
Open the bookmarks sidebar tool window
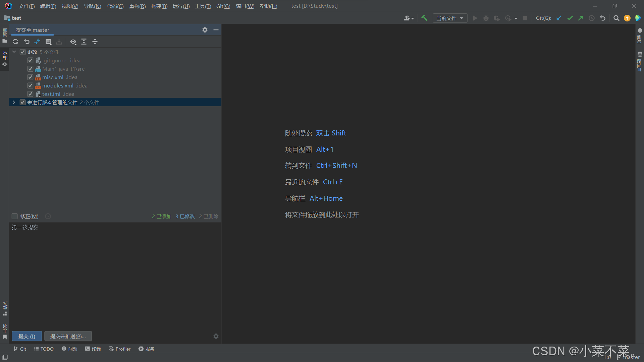pos(5,332)
